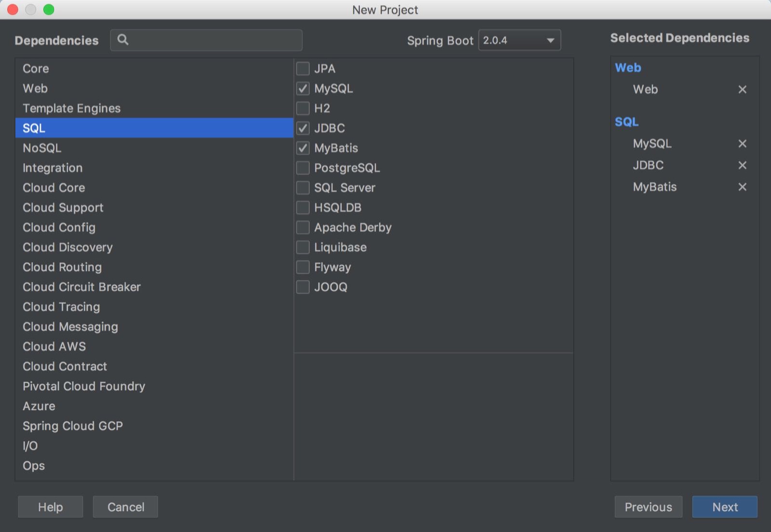Open the Cloud Tracing category

(154, 307)
